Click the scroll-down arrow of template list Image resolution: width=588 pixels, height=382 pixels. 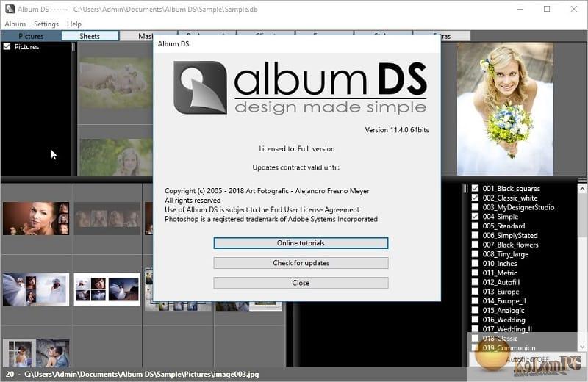coord(582,347)
